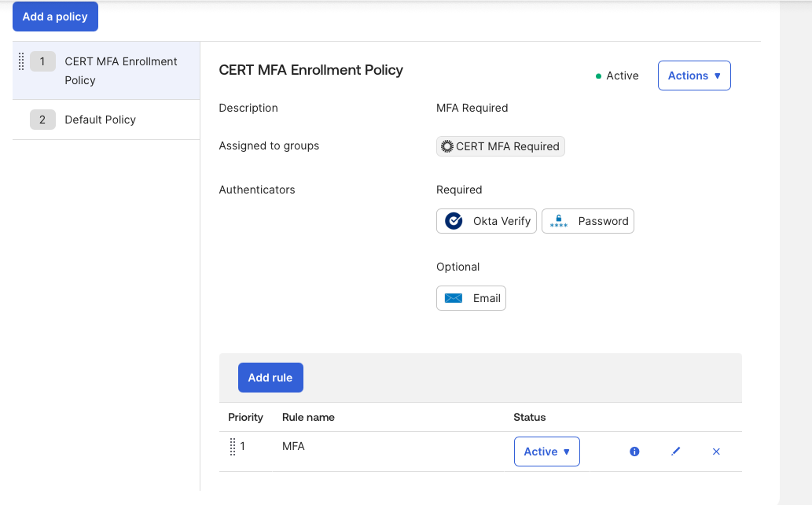Select CERT MFA Enrollment Policy in list

click(x=106, y=71)
